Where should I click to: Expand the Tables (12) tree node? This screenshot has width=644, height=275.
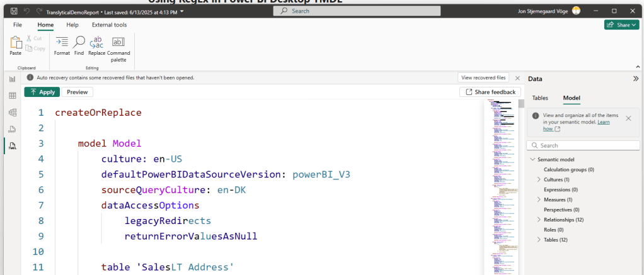tap(539, 240)
